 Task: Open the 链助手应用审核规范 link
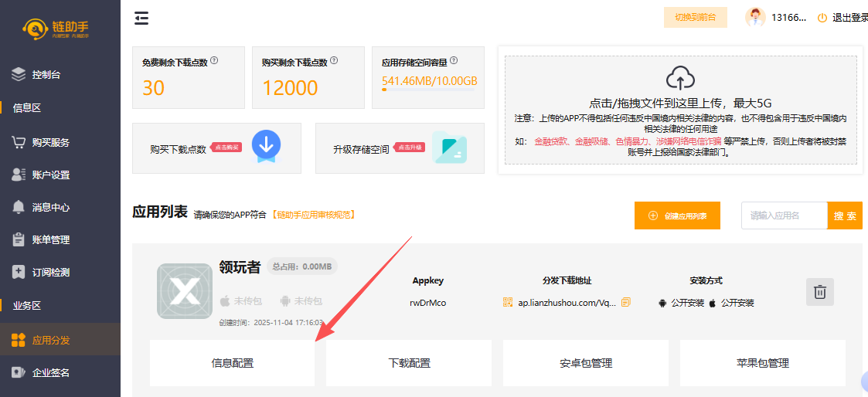pyautogui.click(x=313, y=215)
